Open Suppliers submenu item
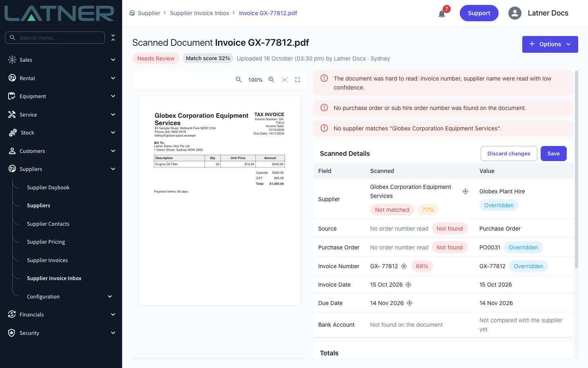 click(x=38, y=205)
